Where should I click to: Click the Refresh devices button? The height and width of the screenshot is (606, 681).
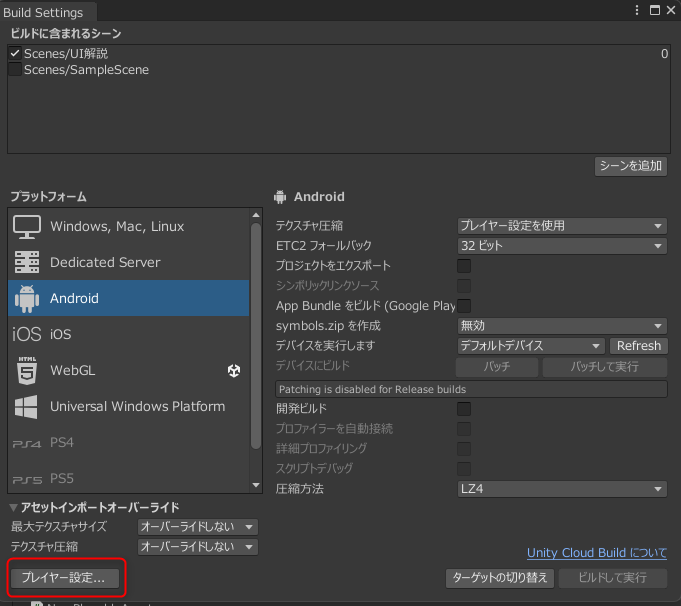(x=639, y=346)
